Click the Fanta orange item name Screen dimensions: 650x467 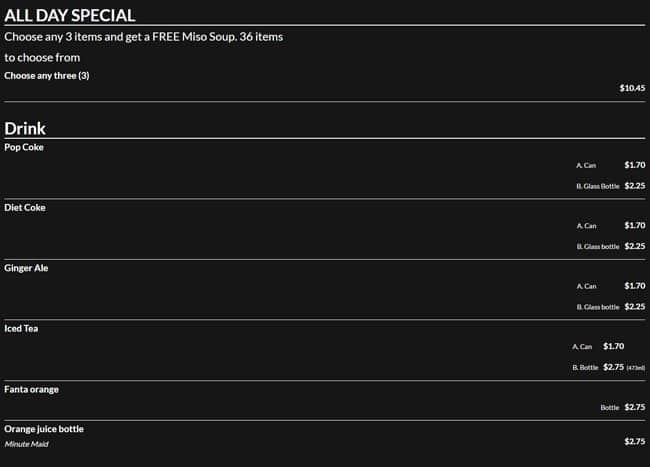pyautogui.click(x=32, y=388)
